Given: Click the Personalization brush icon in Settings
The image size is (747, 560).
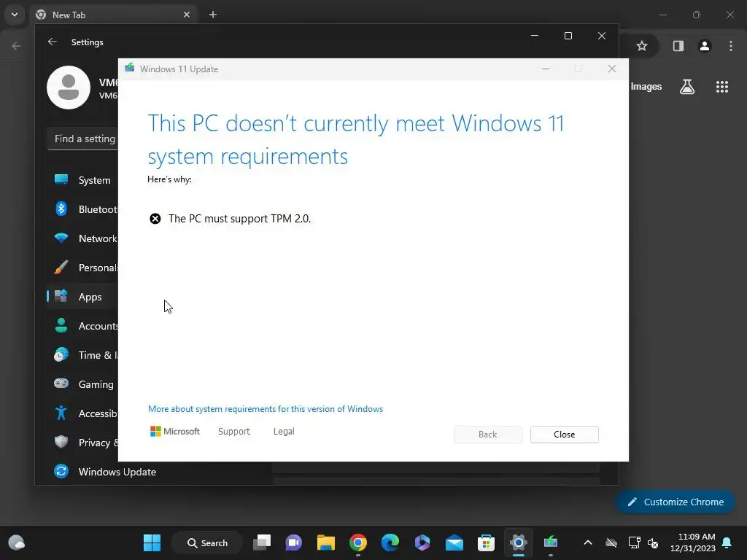Looking at the screenshot, I should (x=61, y=267).
